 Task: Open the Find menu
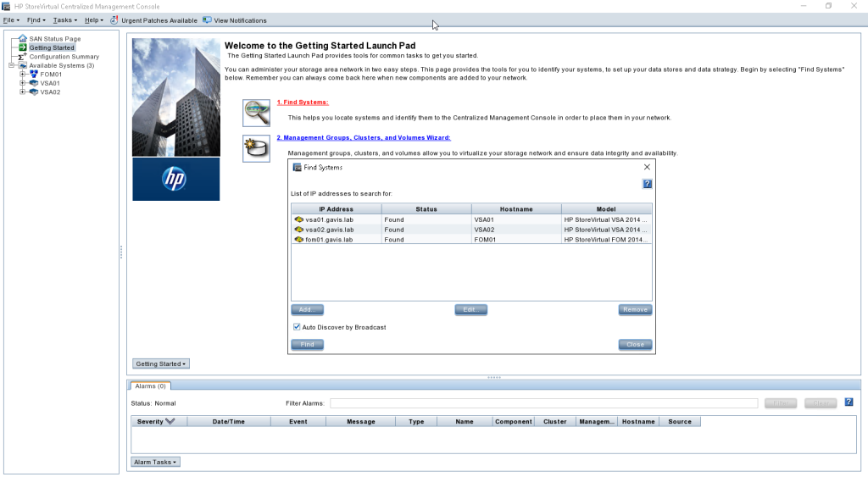[36, 20]
